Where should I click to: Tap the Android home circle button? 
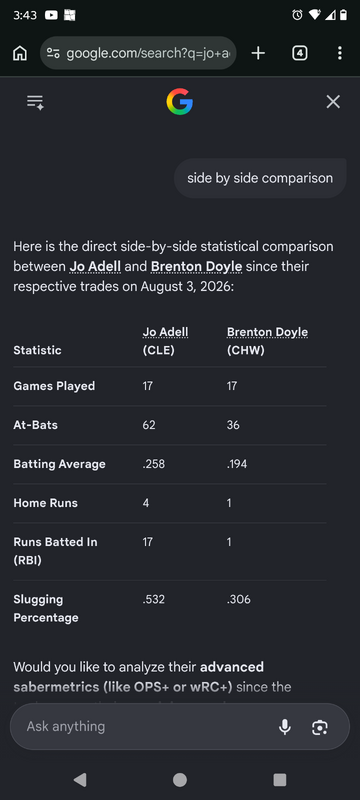tap(179, 779)
